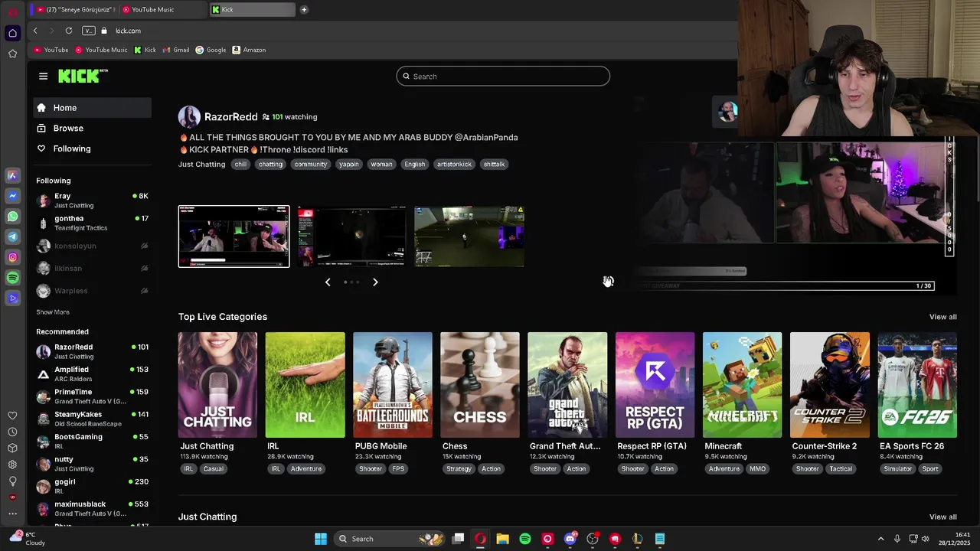
Task: Click the "shittalk" stream tag
Action: tap(494, 165)
